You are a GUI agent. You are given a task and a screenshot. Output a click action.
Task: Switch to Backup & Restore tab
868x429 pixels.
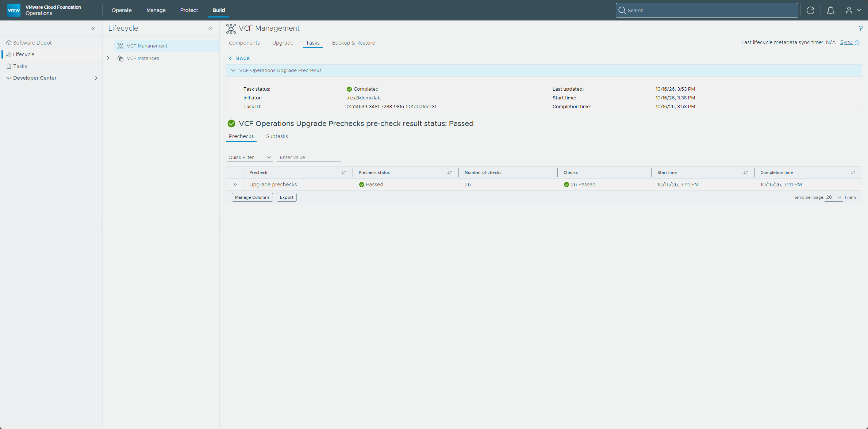click(353, 43)
